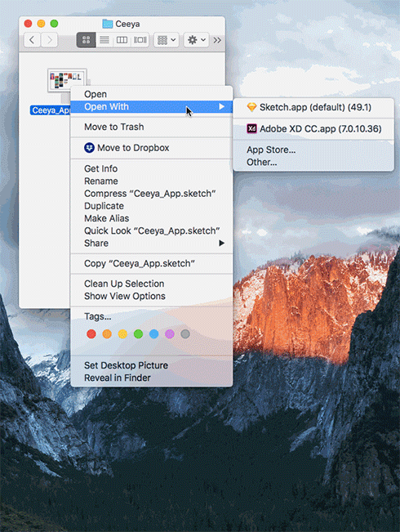Click the Ceeya folder icon in title bar
400x532 pixels.
(x=108, y=24)
